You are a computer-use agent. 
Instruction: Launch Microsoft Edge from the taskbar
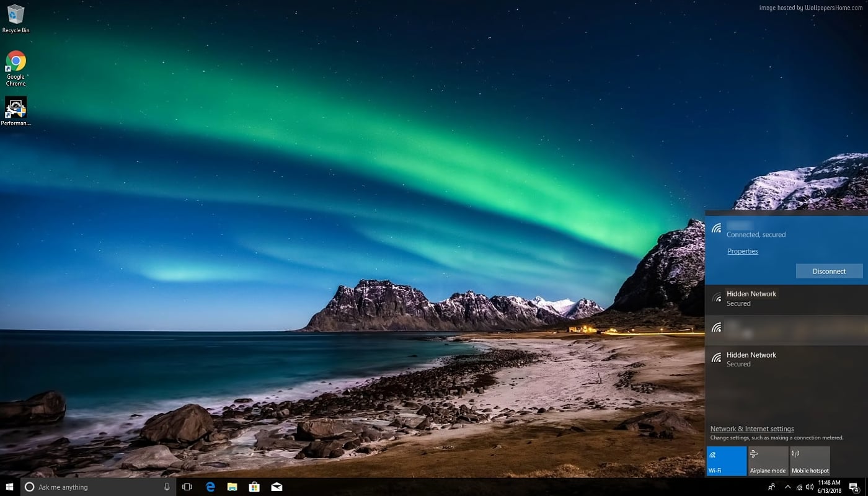(210, 487)
